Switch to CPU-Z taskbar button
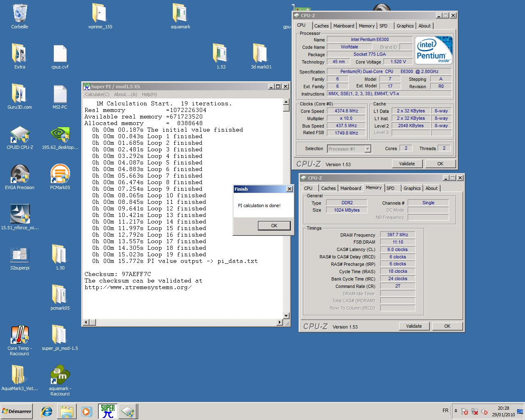 [x=128, y=411]
